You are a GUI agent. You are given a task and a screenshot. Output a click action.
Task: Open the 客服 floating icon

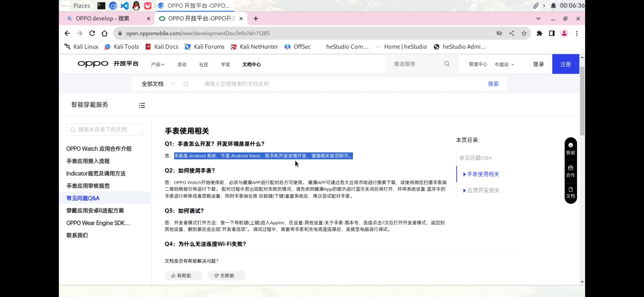point(571,149)
